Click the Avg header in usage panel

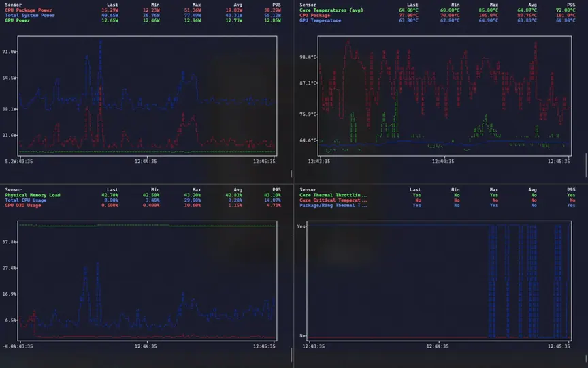point(238,189)
